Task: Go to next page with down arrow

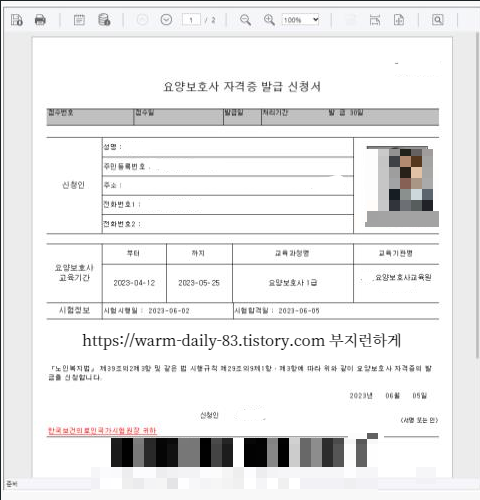Action: coord(166,20)
